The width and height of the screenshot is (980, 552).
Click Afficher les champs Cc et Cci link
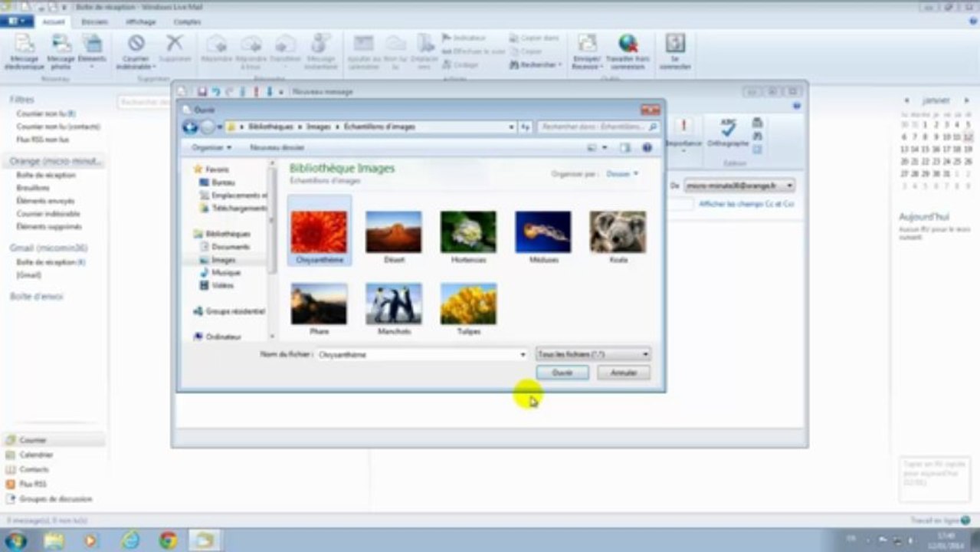pos(746,204)
